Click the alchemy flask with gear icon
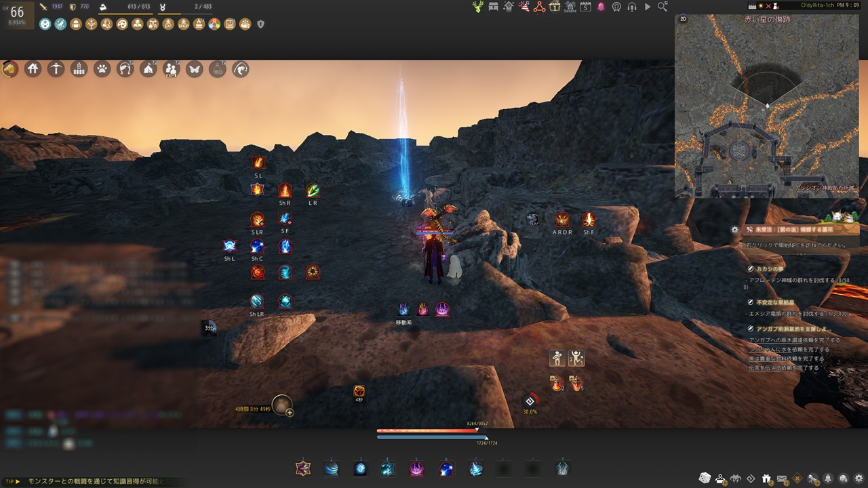The image size is (868, 488). pos(218,69)
